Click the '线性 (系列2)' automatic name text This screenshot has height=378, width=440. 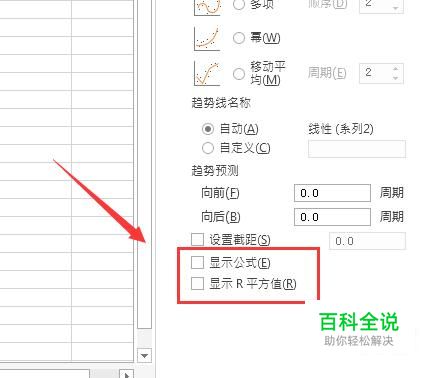point(341,129)
